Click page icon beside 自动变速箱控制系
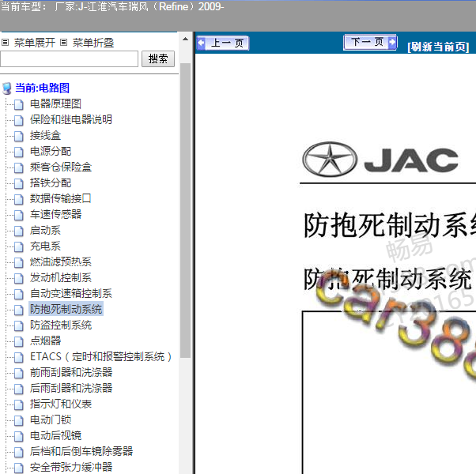This screenshot has width=476, height=474. pos(19,294)
